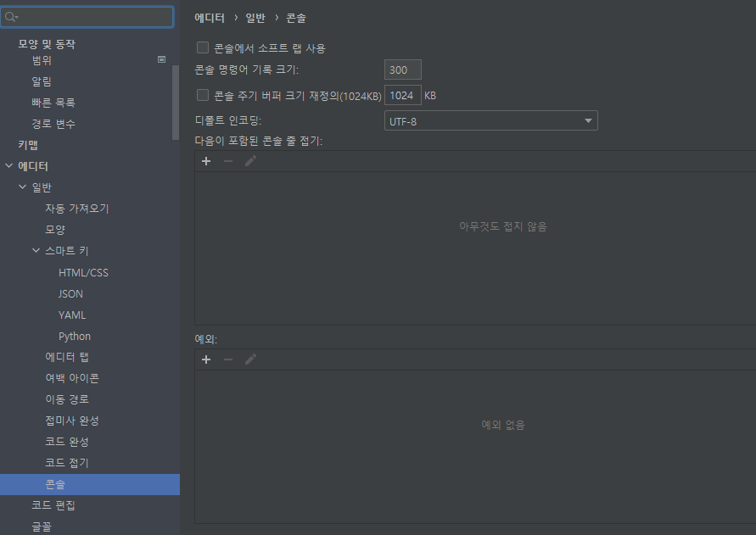Toggle 콘솔 주기 버퍼 크기 재정의 checkbox

pos(203,96)
